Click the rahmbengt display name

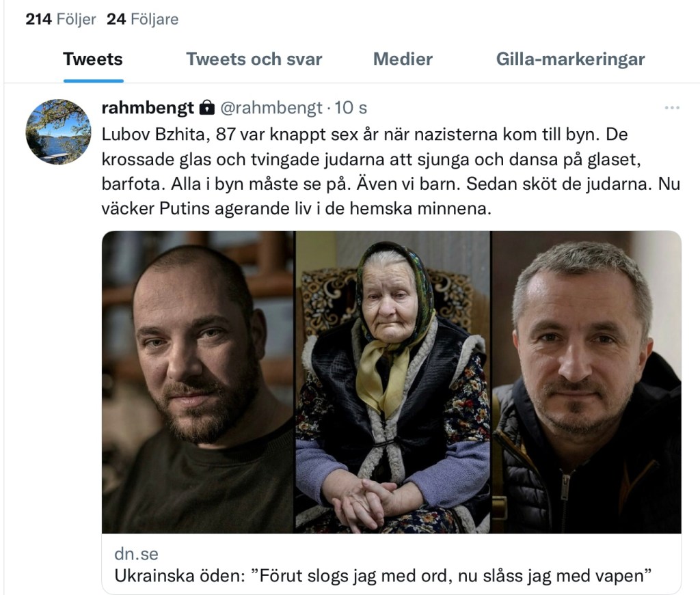tap(148, 107)
